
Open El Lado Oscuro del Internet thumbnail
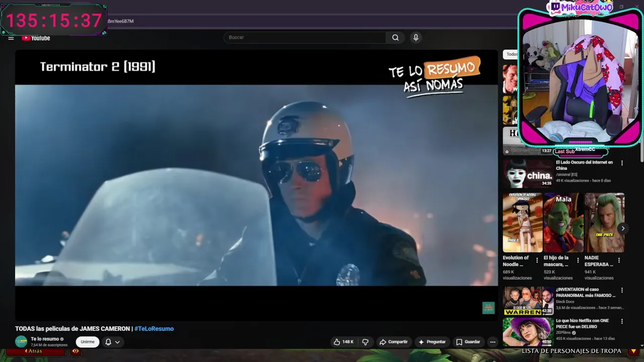click(528, 173)
